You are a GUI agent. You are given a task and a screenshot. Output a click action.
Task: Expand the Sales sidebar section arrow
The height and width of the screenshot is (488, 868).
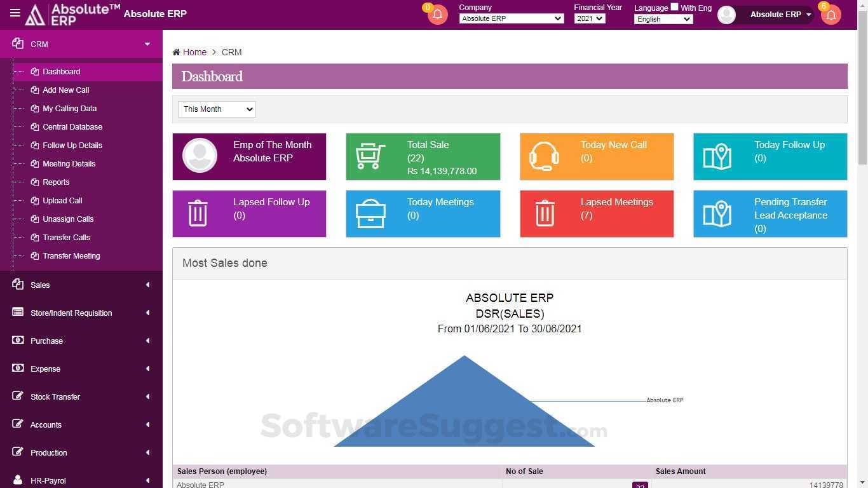(x=147, y=285)
